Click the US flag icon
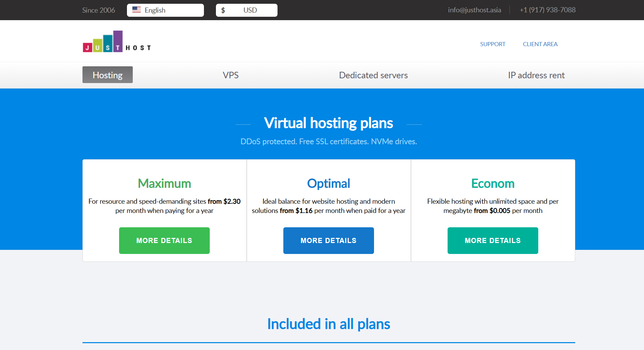Viewport: 644px width, 350px height. point(137,10)
